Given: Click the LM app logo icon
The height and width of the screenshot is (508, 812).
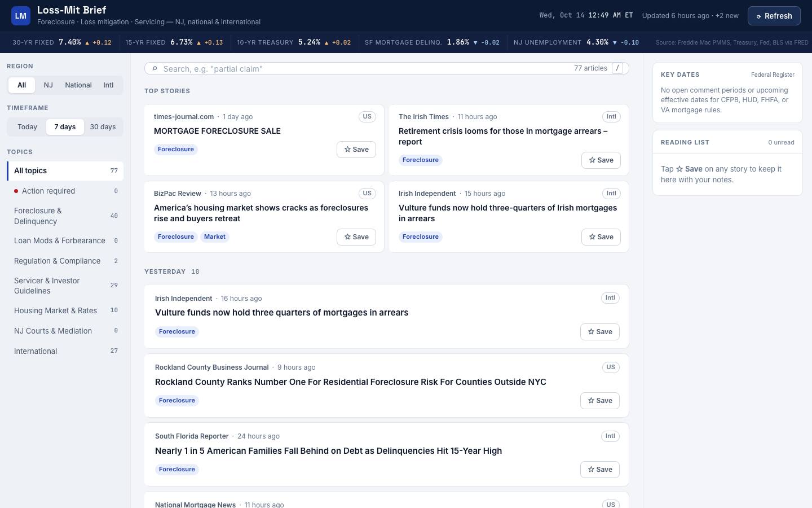Looking at the screenshot, I should pyautogui.click(x=21, y=16).
